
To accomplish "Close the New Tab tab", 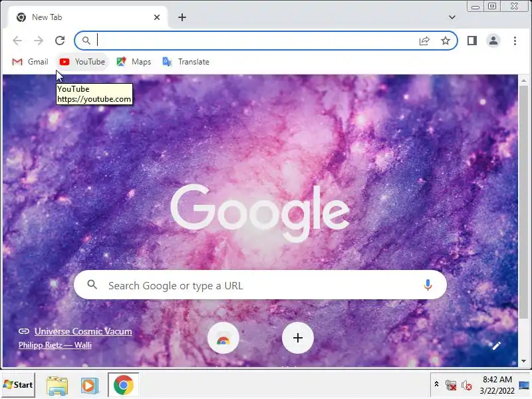I will pyautogui.click(x=157, y=17).
